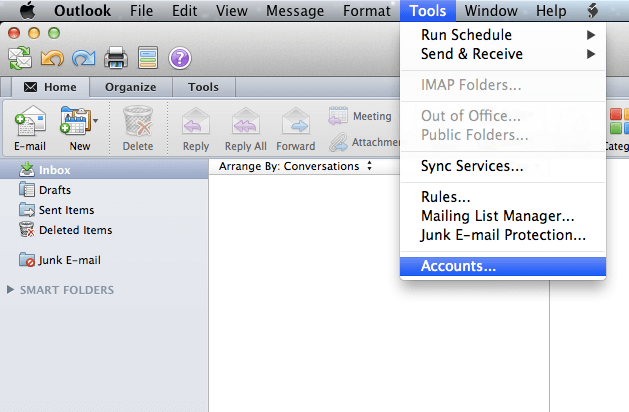629x412 pixels.
Task: Switch to the Tools ribbon tab
Action: click(203, 87)
